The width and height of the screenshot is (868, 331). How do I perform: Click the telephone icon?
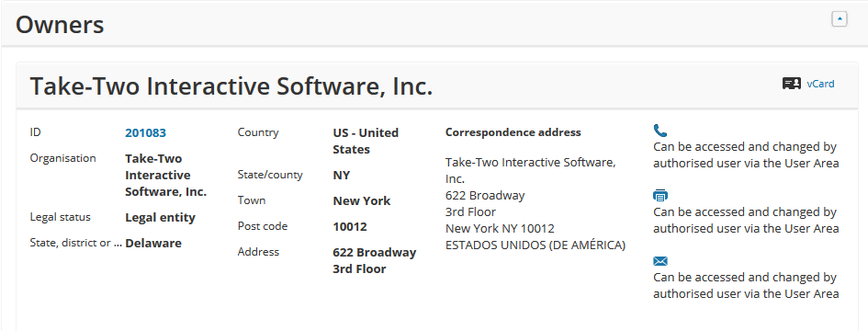pyautogui.click(x=659, y=131)
